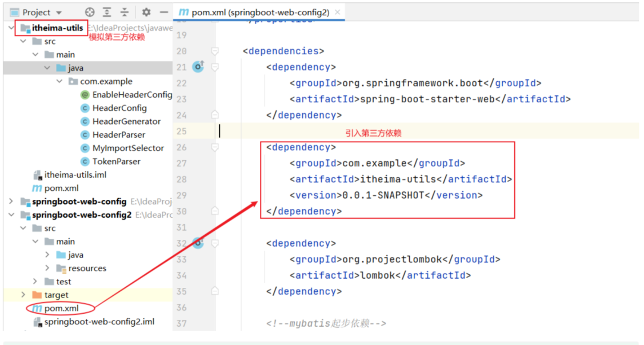Viewport: 644px width, 345px height.
Task: Click the Collapse All toolbar icon
Action: pos(125,12)
